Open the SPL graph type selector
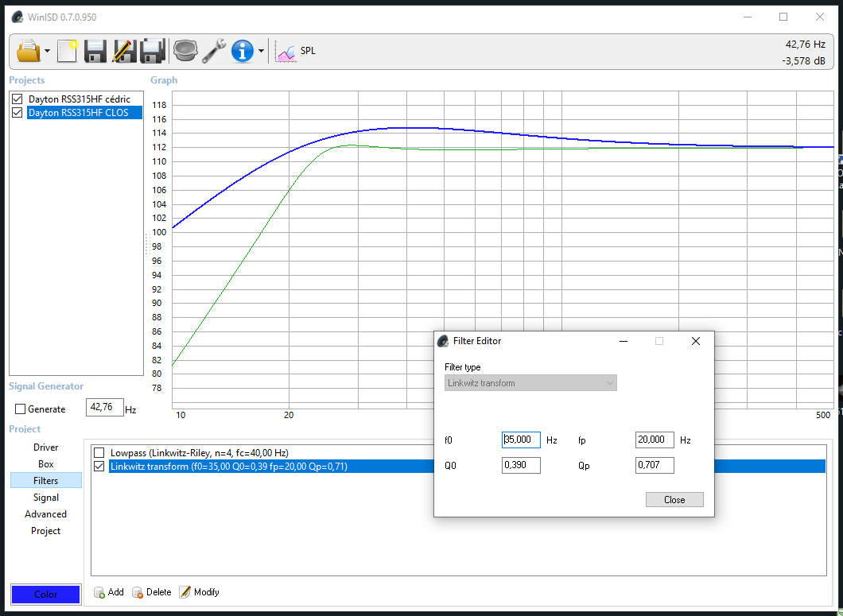 point(296,52)
